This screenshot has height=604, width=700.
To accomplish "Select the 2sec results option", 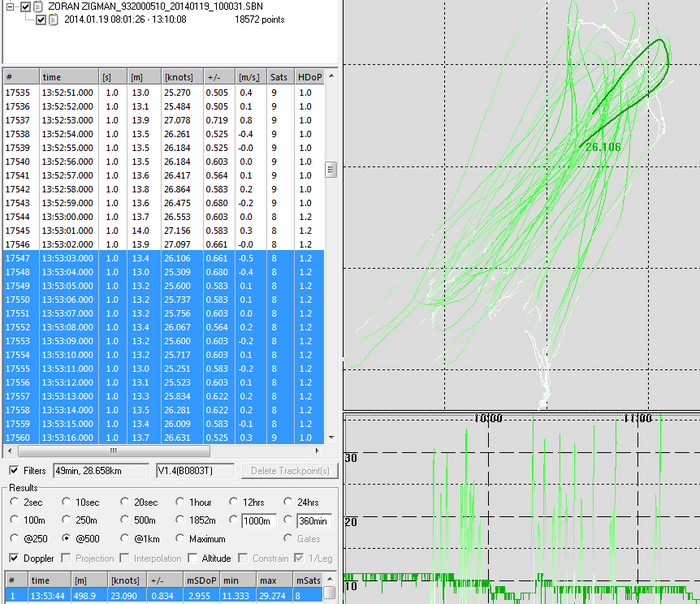I will tap(14, 502).
